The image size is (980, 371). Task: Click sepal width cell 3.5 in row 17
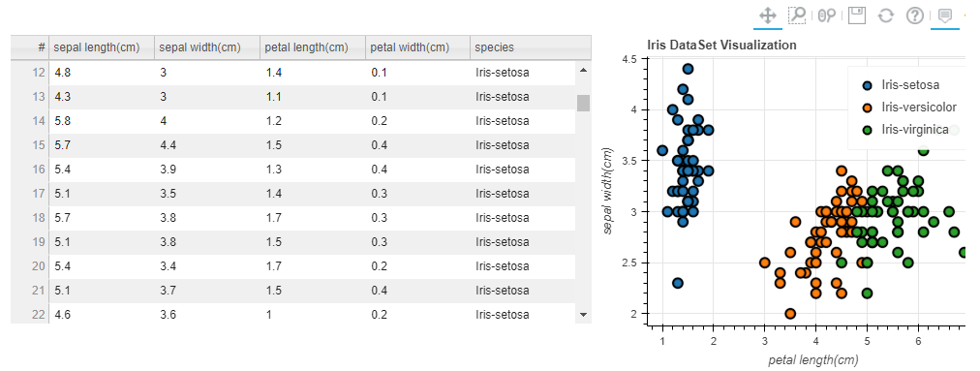click(207, 194)
